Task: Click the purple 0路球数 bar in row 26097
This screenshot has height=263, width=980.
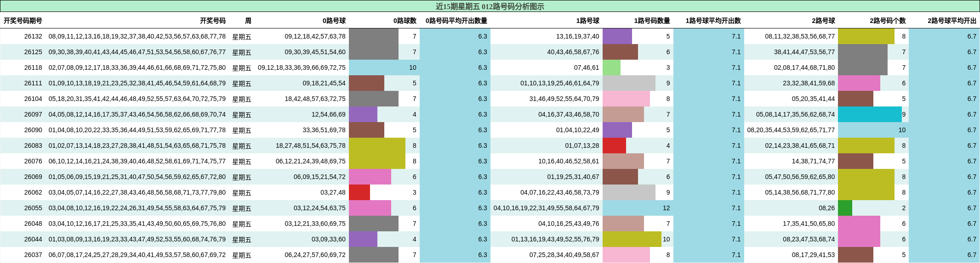Action: [363, 114]
